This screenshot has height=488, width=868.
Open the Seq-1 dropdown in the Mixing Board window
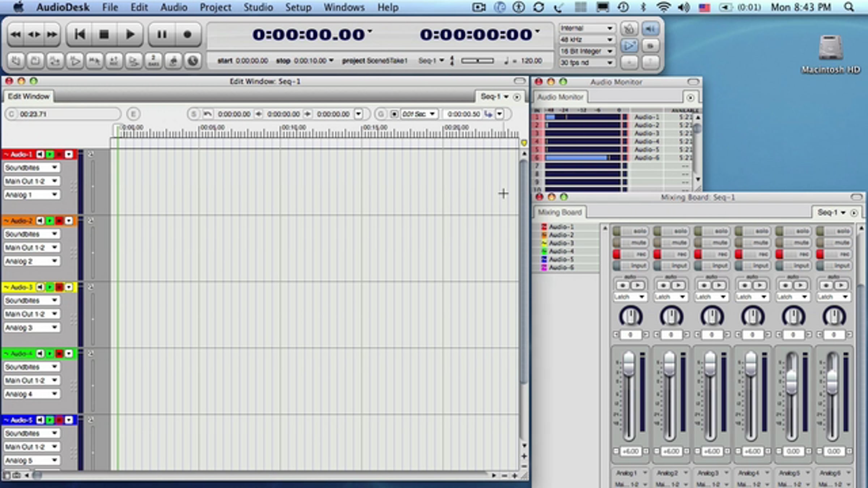pos(831,213)
